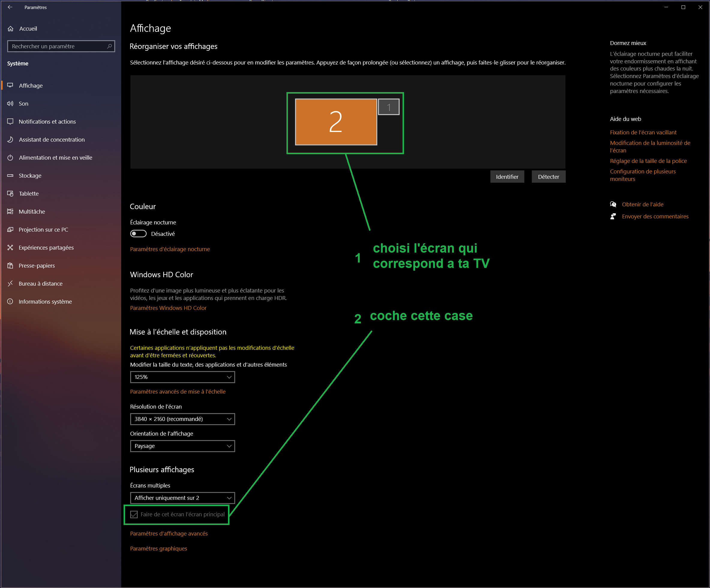
Task: Minimize the Paramètres window
Action: [x=666, y=7]
